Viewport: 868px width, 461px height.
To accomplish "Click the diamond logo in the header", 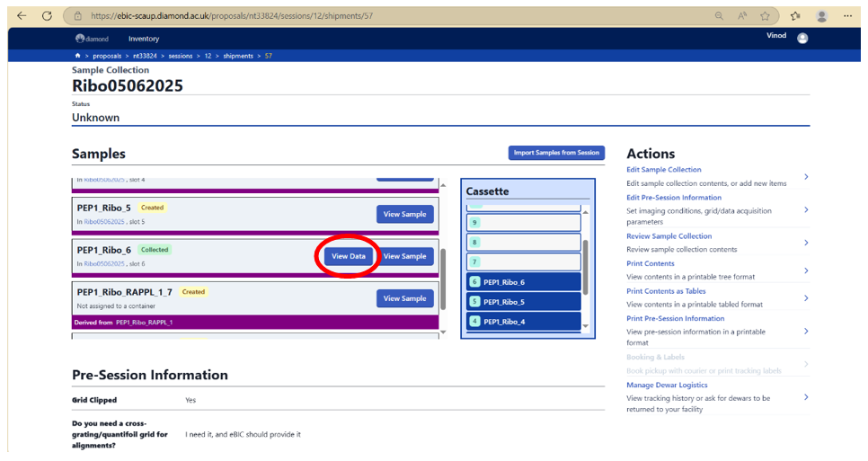I will (92, 39).
